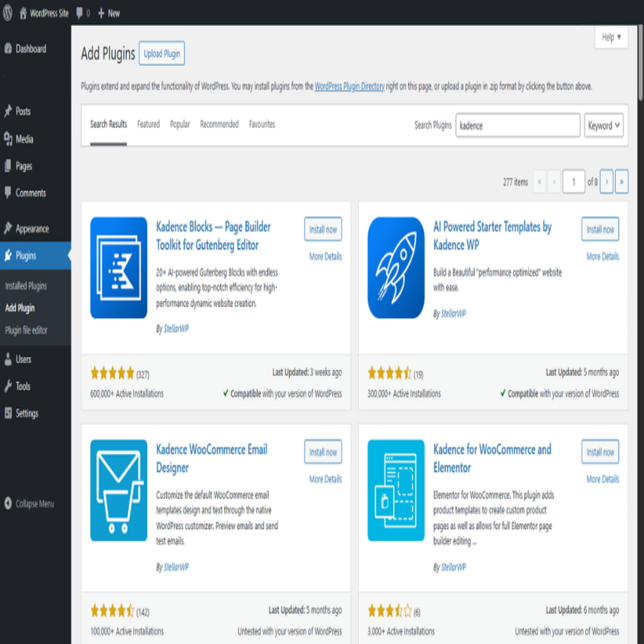Click the page vertical scrollbar
Viewport: 644px width, 644px height.
click(x=640, y=62)
